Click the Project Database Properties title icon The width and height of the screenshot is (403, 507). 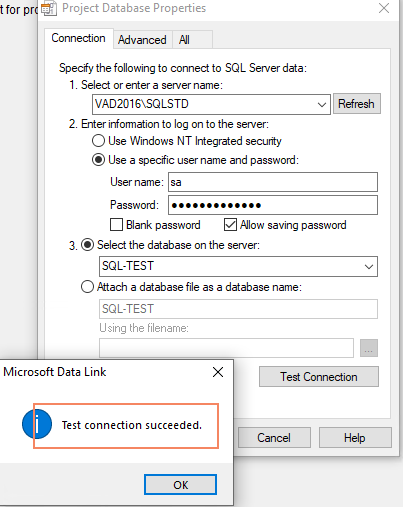[x=49, y=8]
